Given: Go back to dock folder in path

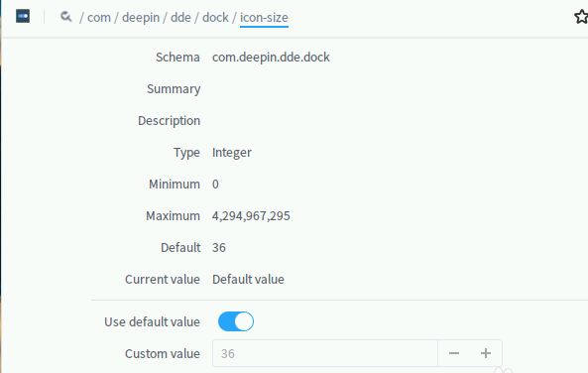Looking at the screenshot, I should 215,17.
